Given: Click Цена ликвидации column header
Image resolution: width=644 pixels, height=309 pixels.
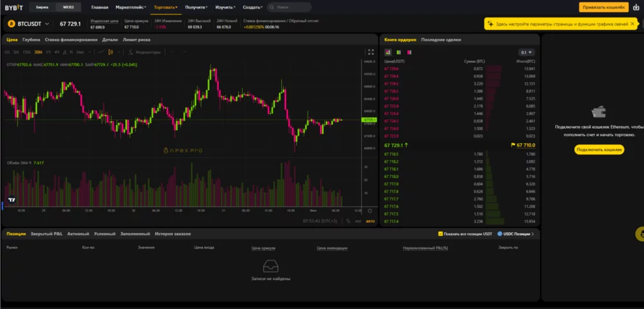Looking at the screenshot, I should pyautogui.click(x=332, y=248).
